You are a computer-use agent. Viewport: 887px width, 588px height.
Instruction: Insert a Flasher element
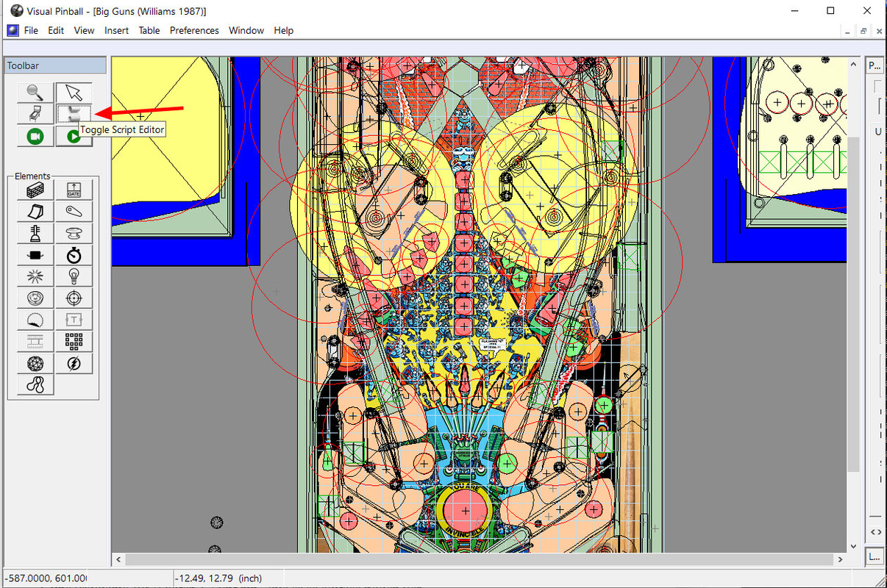click(x=74, y=363)
